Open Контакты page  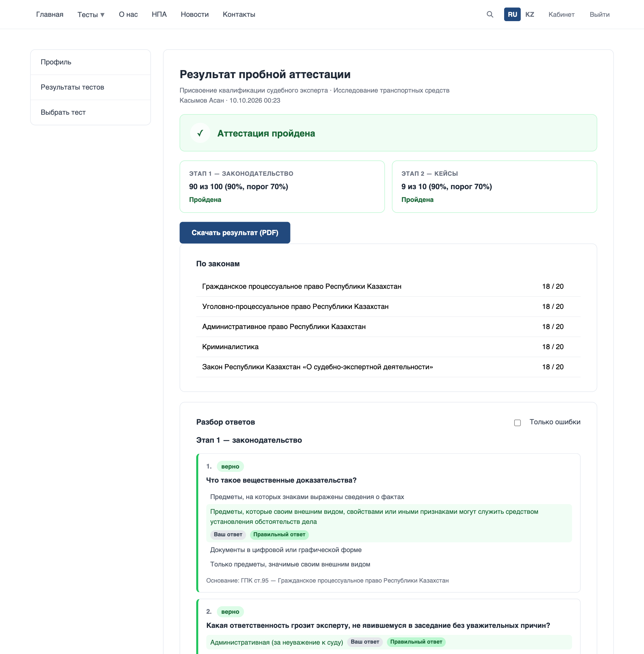point(239,14)
